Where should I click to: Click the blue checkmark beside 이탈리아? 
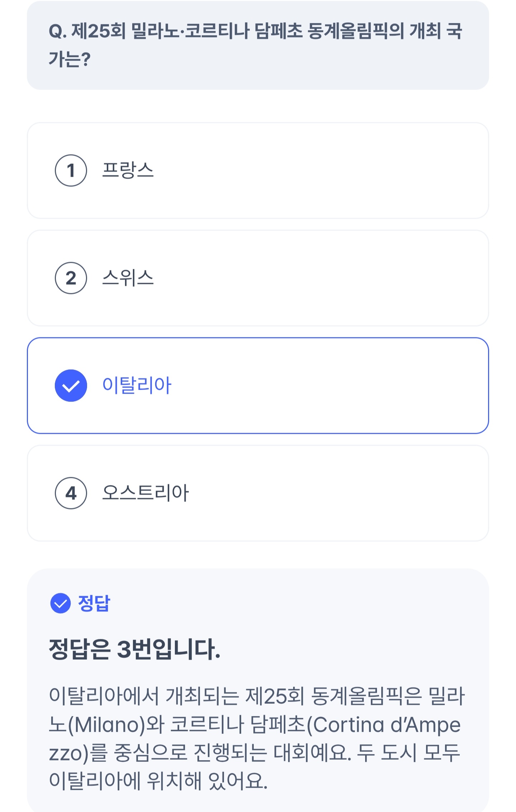[x=71, y=386]
